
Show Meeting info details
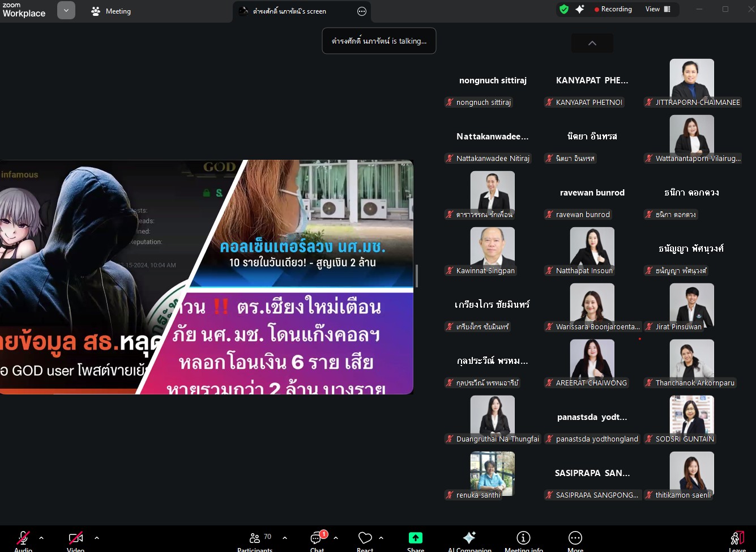[x=523, y=539]
